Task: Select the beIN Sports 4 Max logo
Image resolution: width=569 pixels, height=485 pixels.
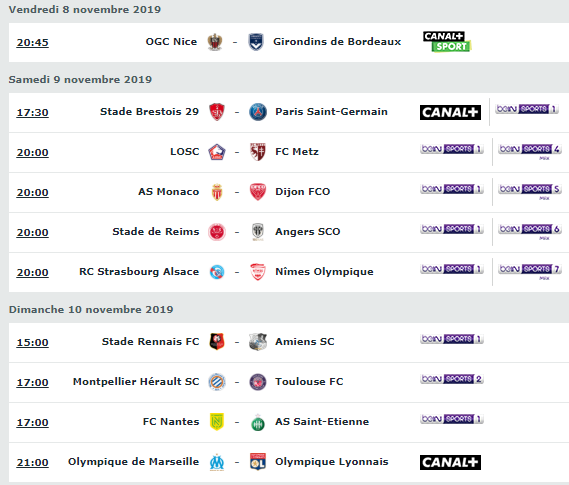Action: [530, 151]
